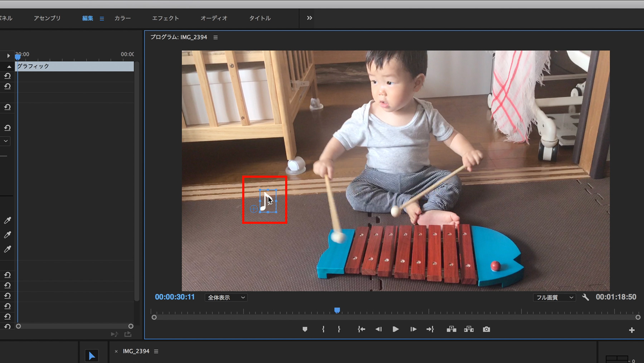Viewport: 644px width, 363px height.
Task: Play the program monitor video
Action: click(395, 329)
